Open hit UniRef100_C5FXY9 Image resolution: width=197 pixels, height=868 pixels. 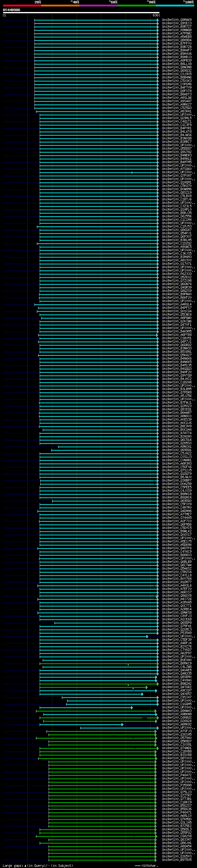177,504
